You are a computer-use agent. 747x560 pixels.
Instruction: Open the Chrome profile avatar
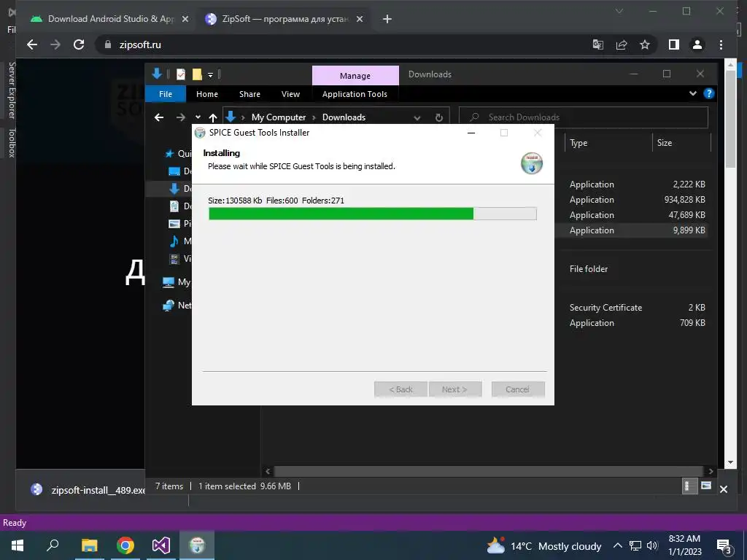tap(697, 44)
